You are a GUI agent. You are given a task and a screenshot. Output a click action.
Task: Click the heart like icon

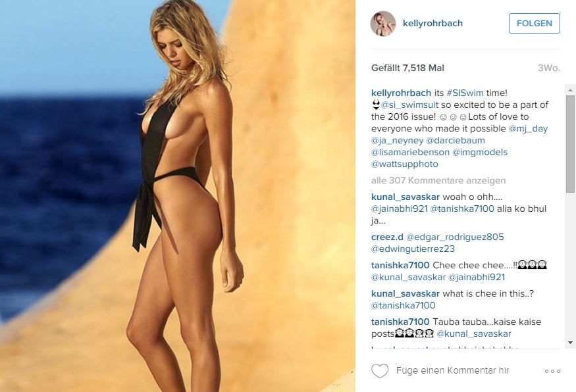(380, 371)
